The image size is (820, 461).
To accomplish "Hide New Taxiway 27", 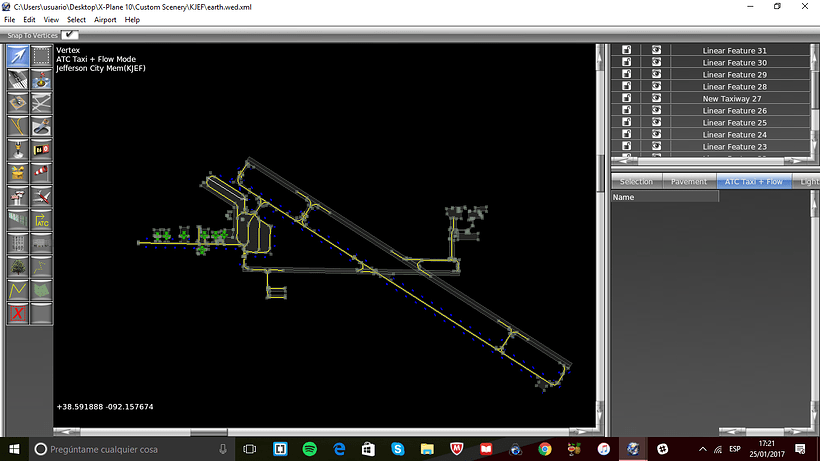I will 656,98.
